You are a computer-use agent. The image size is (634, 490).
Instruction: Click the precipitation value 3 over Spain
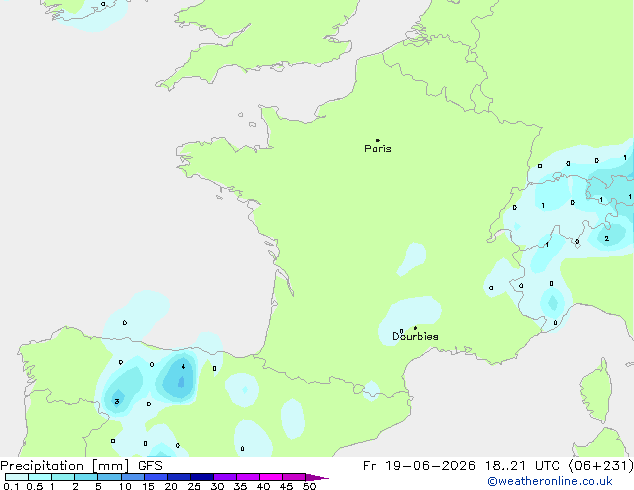click(117, 401)
